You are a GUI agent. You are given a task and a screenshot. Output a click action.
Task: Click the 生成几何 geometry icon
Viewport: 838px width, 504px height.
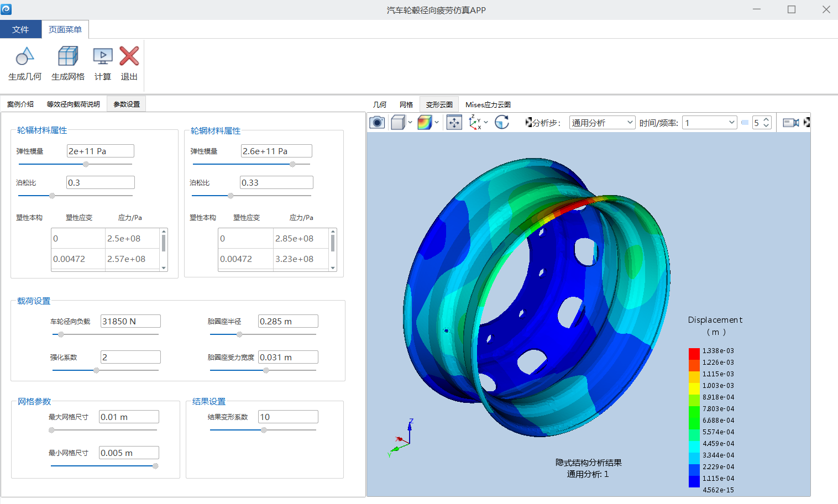[25, 56]
